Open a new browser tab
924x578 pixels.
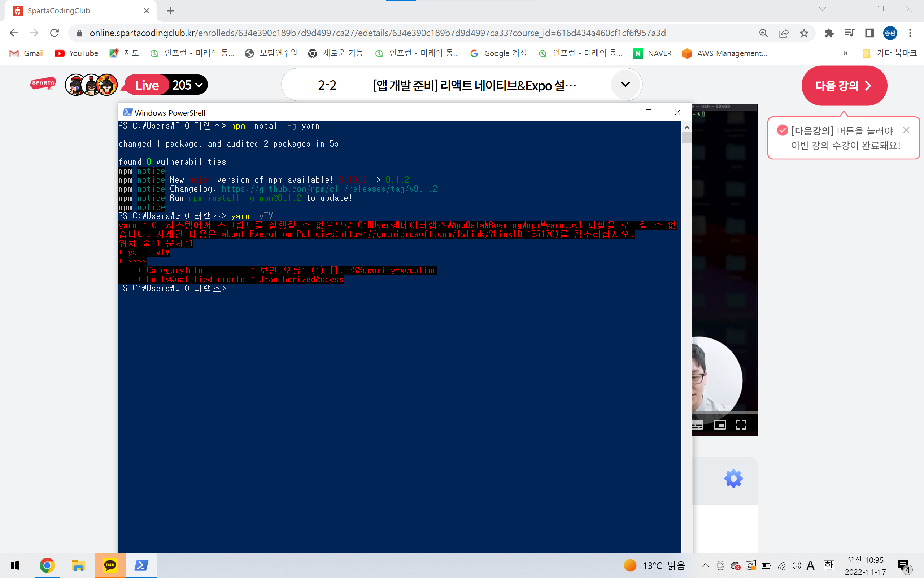click(x=171, y=11)
